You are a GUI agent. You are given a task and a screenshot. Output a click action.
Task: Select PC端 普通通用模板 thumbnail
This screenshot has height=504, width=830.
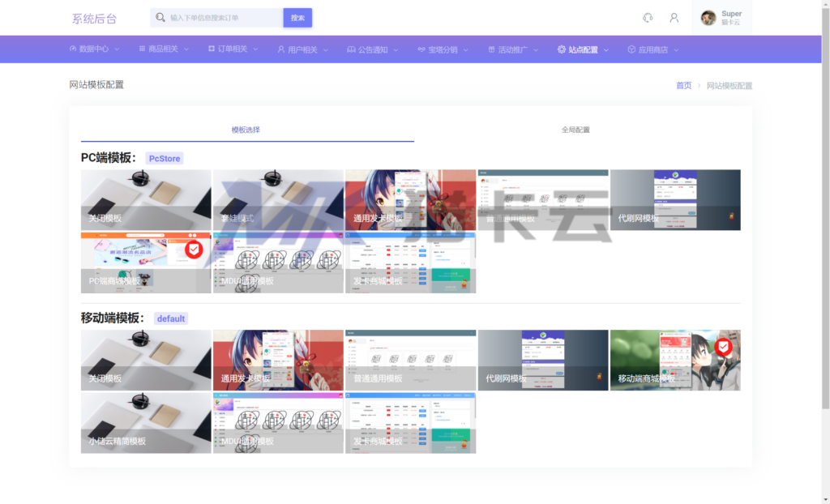(542, 200)
